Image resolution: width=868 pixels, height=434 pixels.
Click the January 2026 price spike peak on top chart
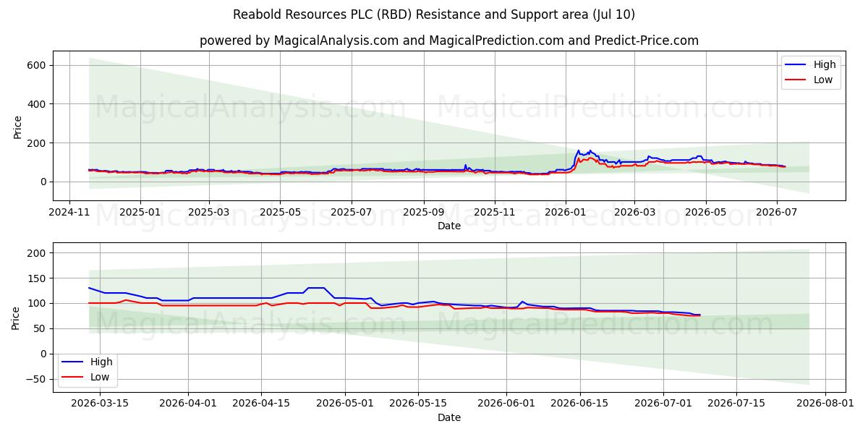578,150
